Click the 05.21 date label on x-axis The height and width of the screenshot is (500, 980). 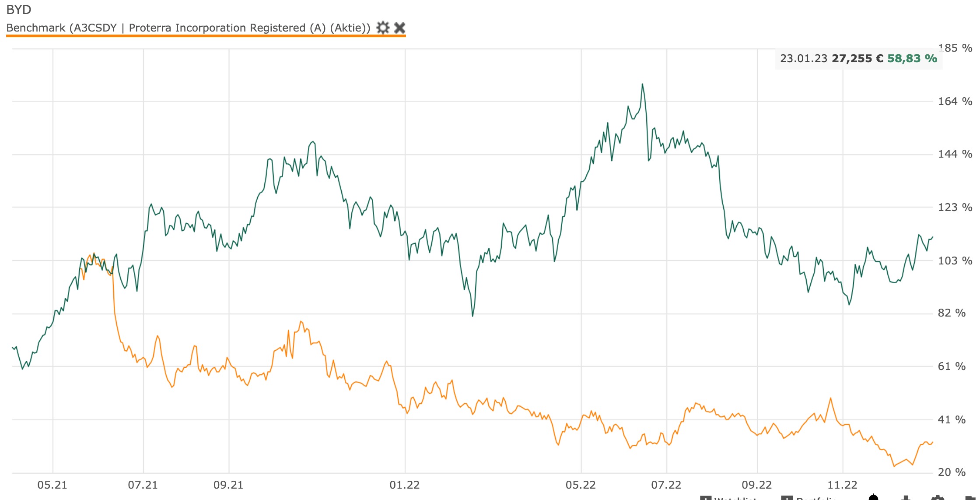pos(52,485)
